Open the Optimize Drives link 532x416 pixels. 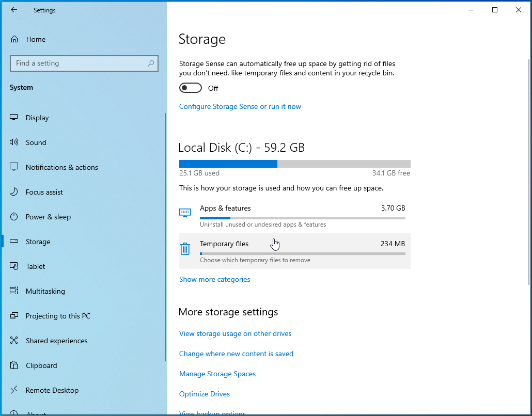pyautogui.click(x=205, y=394)
